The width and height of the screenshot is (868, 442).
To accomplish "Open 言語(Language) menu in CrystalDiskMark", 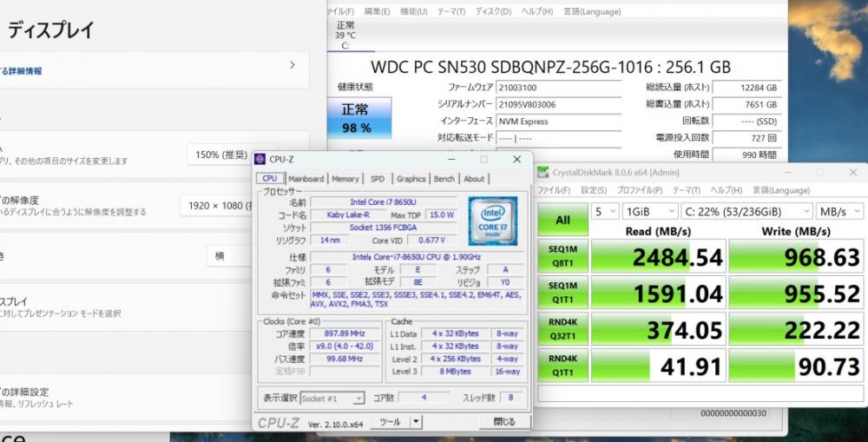I will 780,190.
